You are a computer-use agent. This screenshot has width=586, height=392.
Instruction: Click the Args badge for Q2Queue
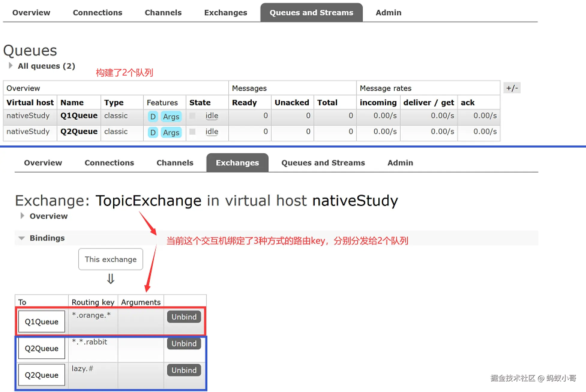pyautogui.click(x=171, y=132)
